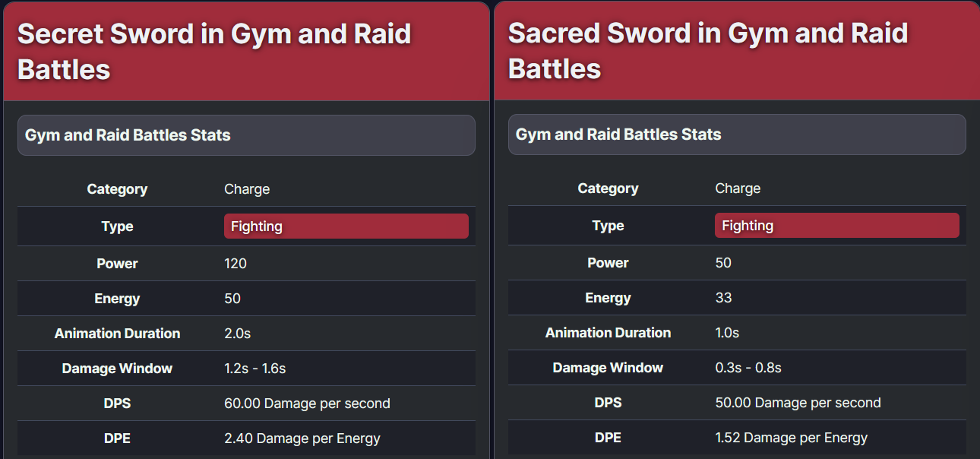Click the Category label in Secret Sword table
This screenshot has height=459, width=980.
click(117, 189)
